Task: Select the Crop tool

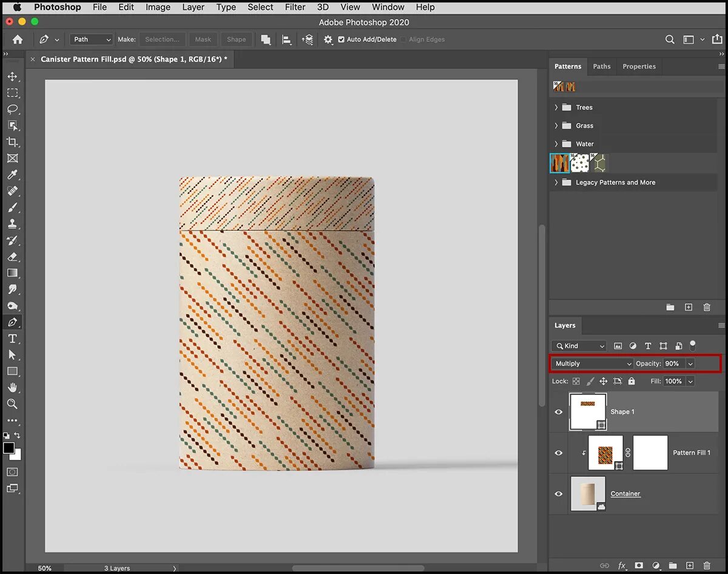Action: pos(12,142)
